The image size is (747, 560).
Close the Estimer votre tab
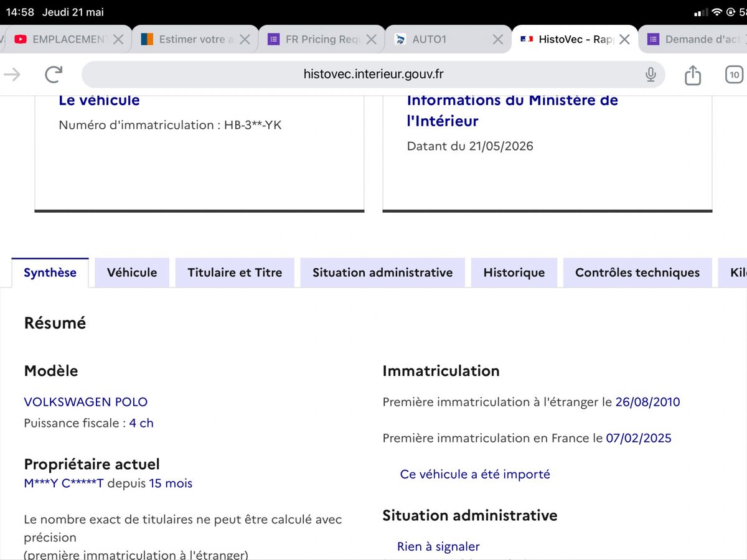(x=245, y=39)
